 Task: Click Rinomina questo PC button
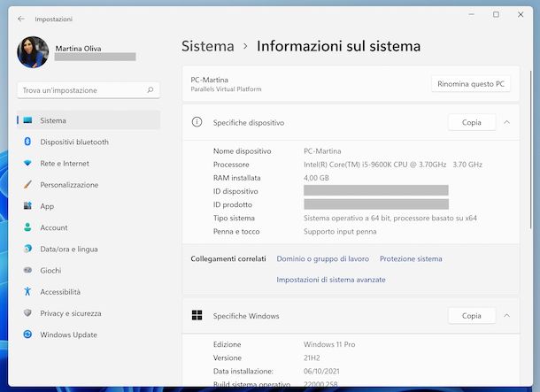(471, 84)
